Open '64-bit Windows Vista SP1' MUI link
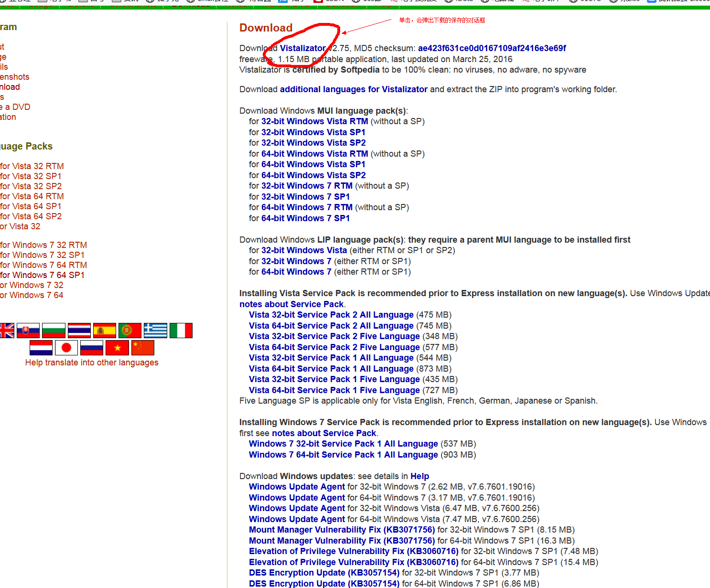Screen dimensions: 710x588 (x=313, y=164)
